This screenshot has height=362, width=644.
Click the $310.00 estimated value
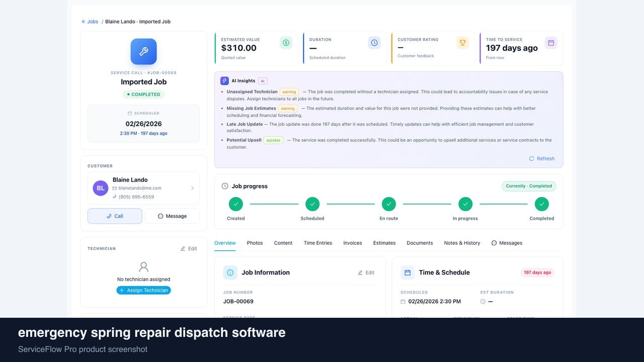coord(239,48)
